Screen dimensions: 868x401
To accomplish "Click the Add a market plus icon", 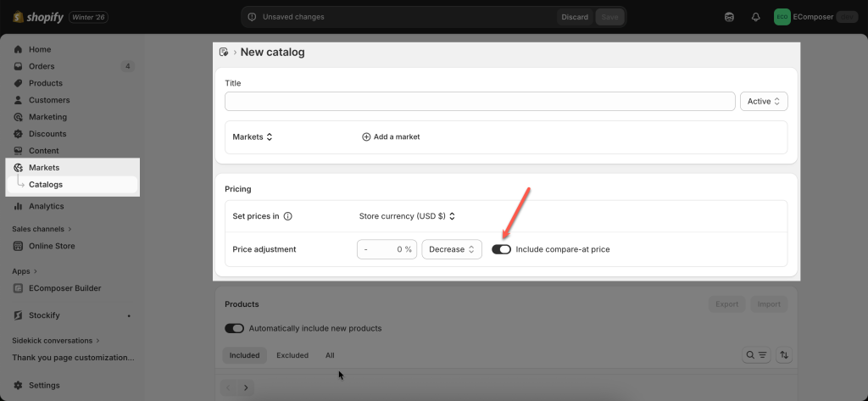I will [366, 136].
